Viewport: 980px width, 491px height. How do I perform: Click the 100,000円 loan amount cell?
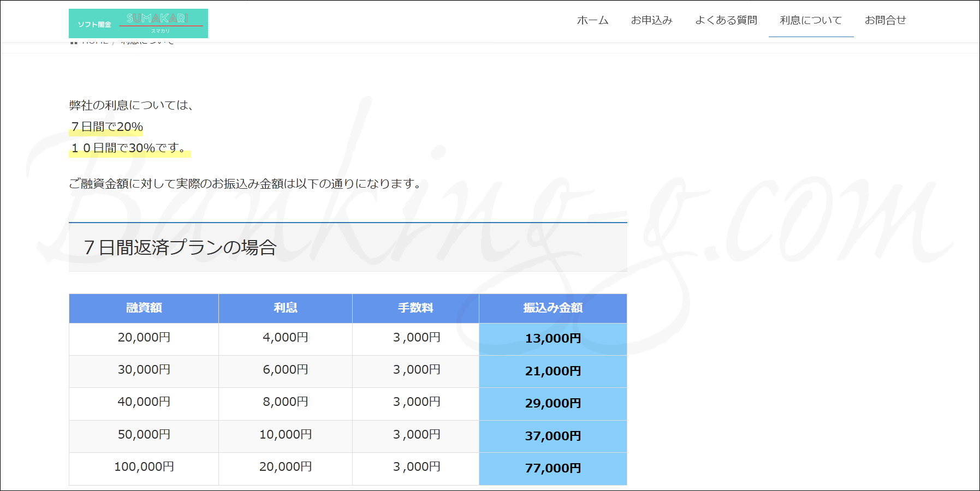144,467
